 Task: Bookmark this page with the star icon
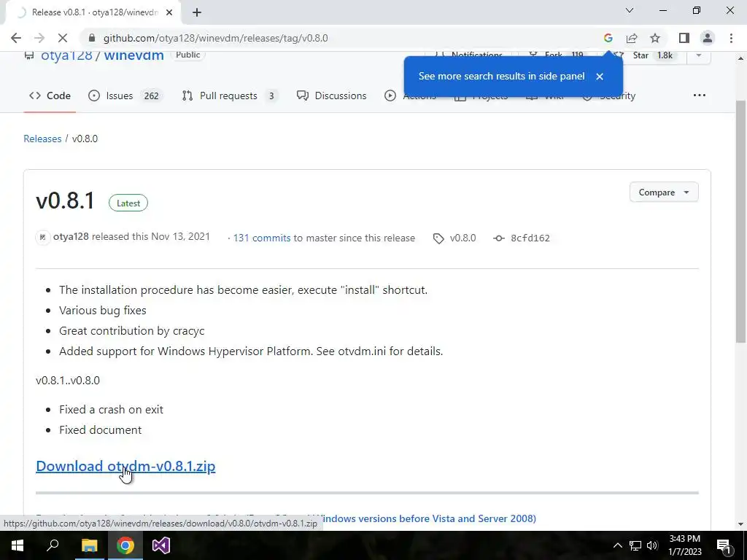coord(655,38)
